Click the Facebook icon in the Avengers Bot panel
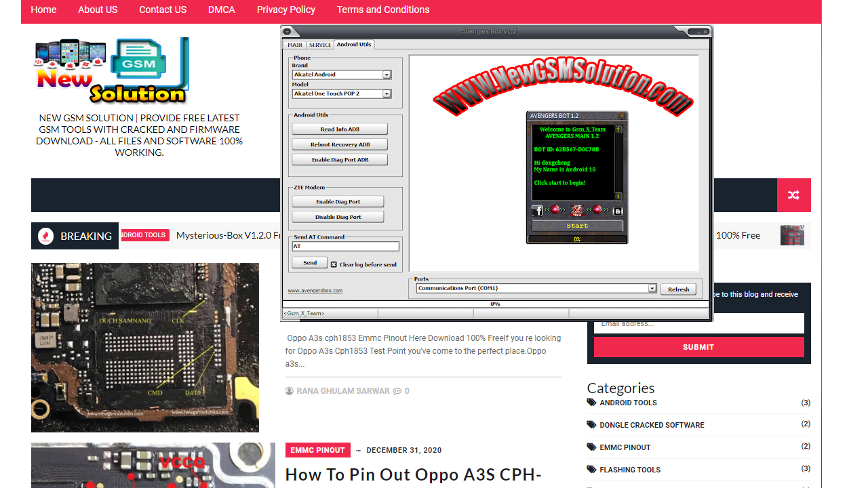The width and height of the screenshot is (868, 488). (537, 210)
